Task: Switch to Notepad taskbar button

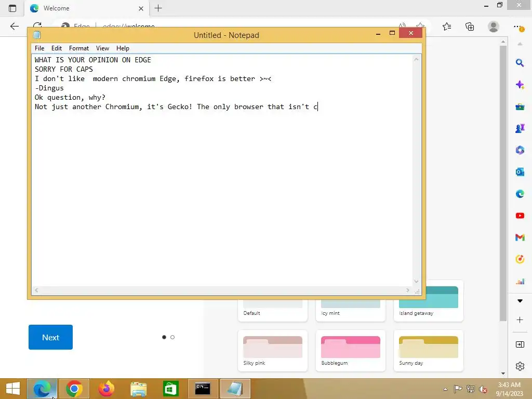Action: point(235,389)
